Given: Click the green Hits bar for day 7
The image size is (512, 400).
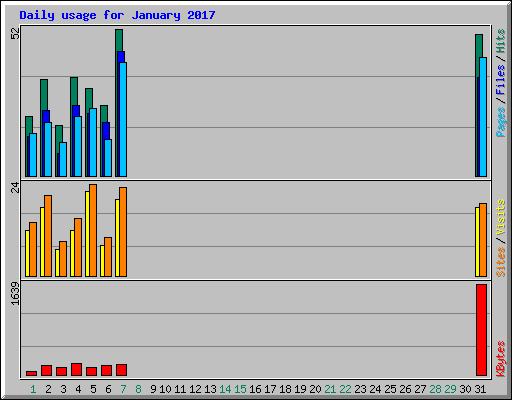Looking at the screenshot, I should coord(119,40).
